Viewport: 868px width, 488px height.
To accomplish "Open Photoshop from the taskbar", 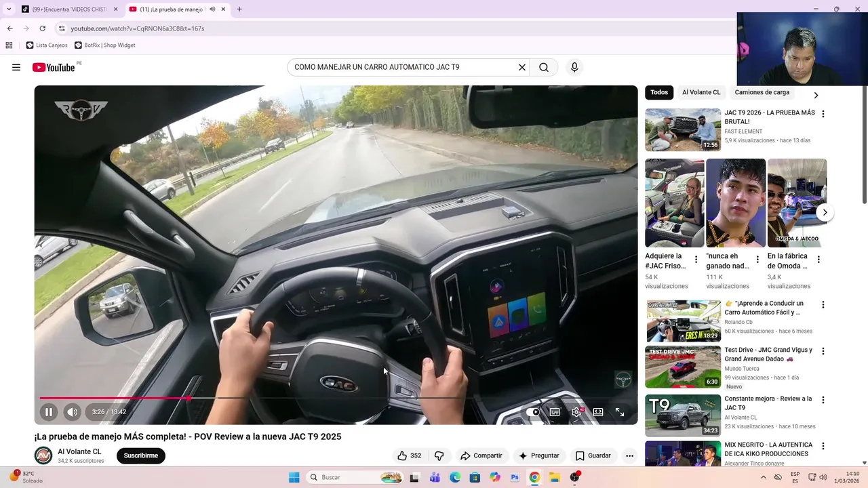I will [515, 477].
